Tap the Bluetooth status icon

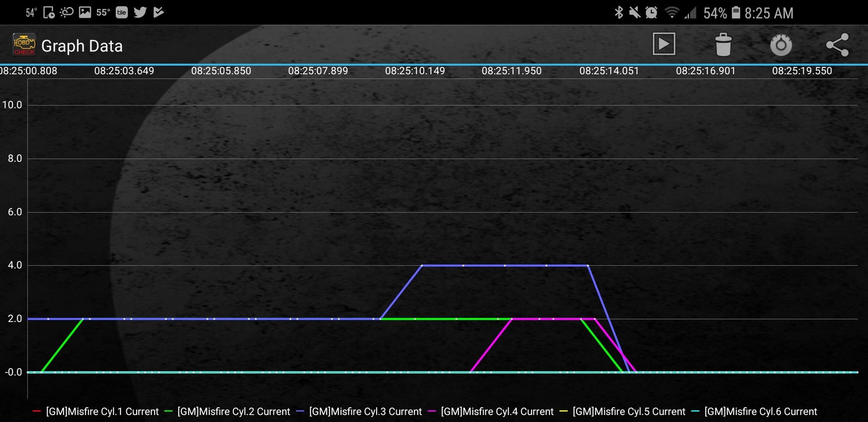(x=618, y=13)
